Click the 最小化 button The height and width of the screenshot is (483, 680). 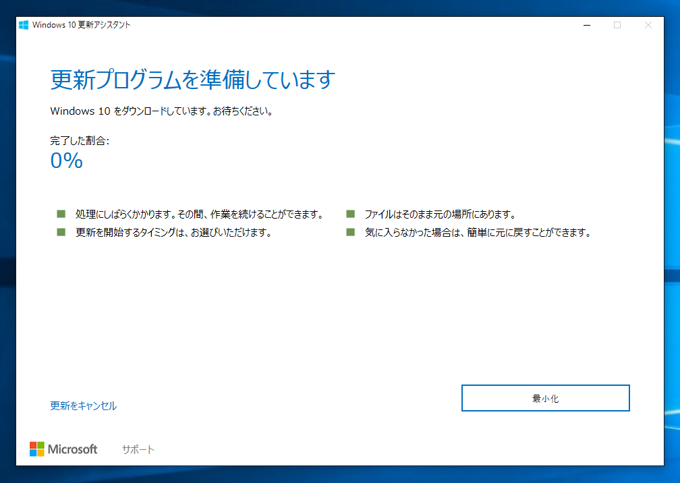(x=545, y=398)
